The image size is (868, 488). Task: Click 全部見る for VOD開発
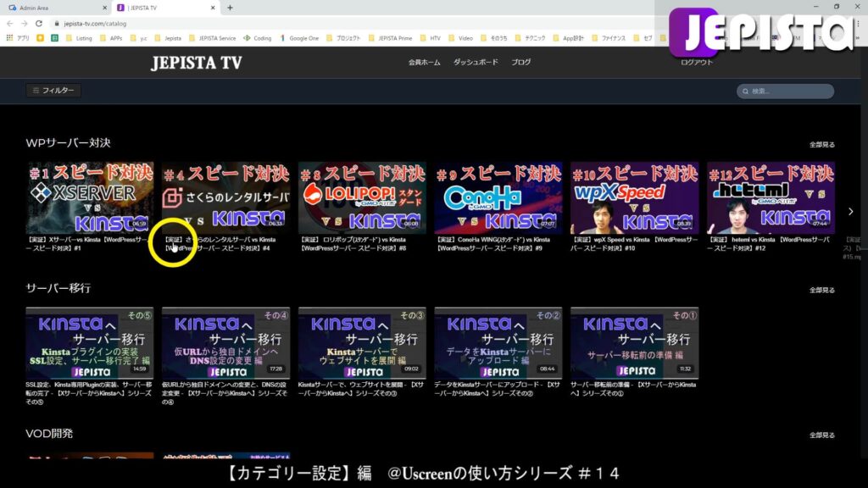822,435
